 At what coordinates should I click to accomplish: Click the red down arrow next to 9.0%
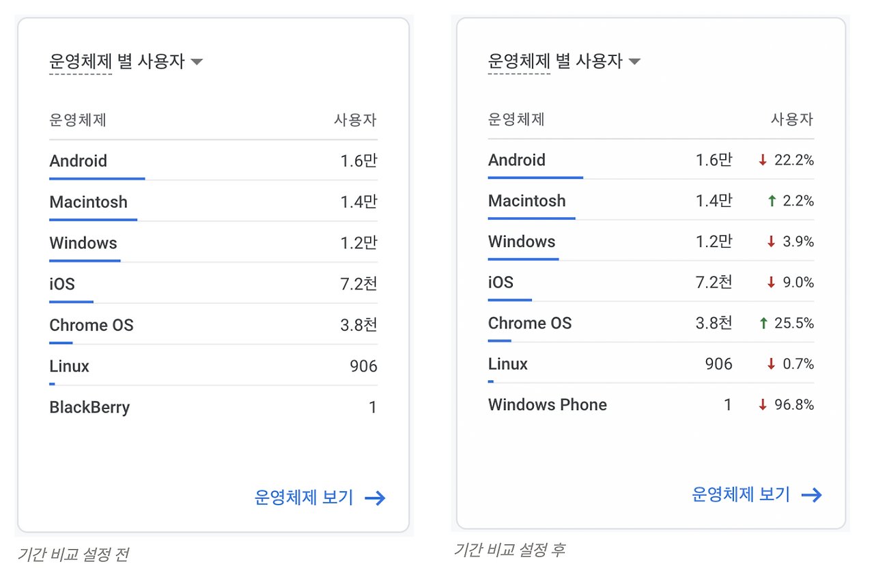pyautogui.click(x=772, y=283)
